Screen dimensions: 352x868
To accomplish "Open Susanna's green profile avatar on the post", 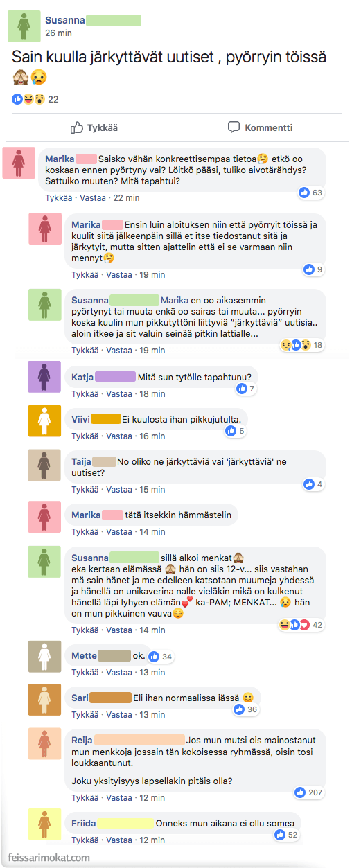I will pos(24,26).
